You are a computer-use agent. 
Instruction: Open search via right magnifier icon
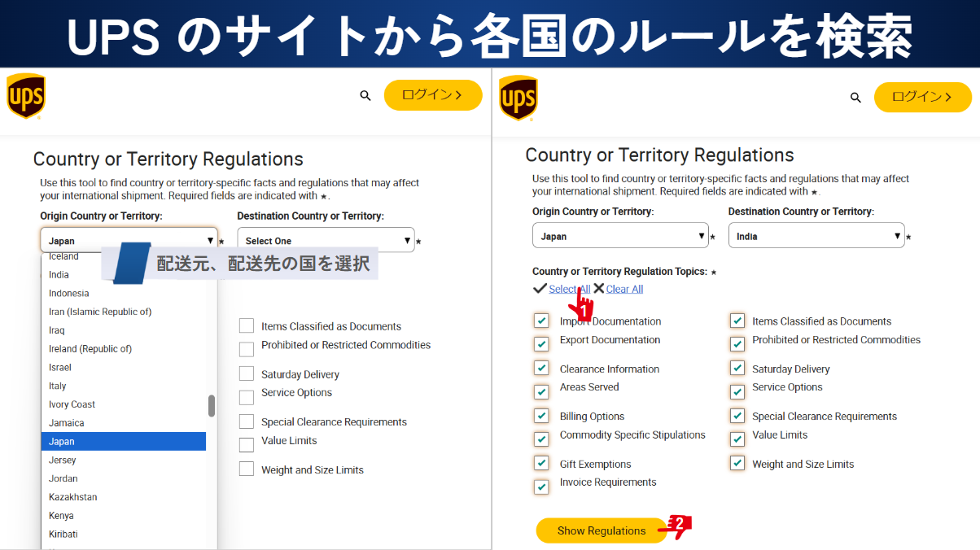pos(855,98)
